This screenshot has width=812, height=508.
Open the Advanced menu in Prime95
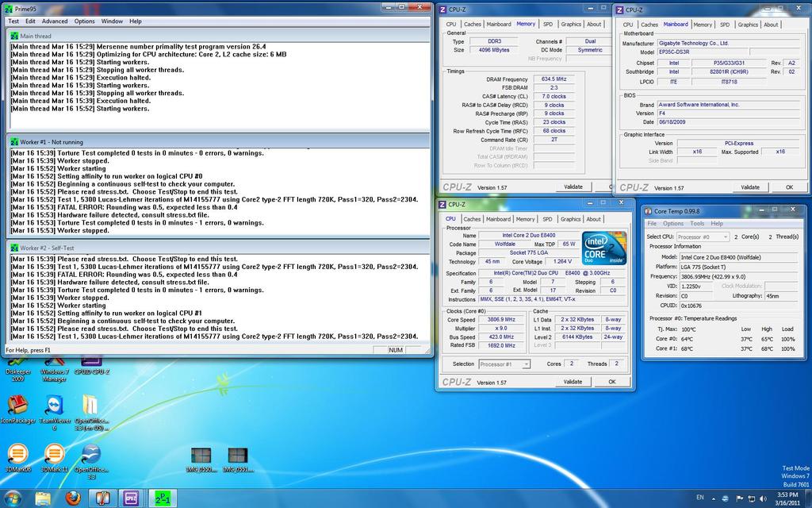point(55,21)
